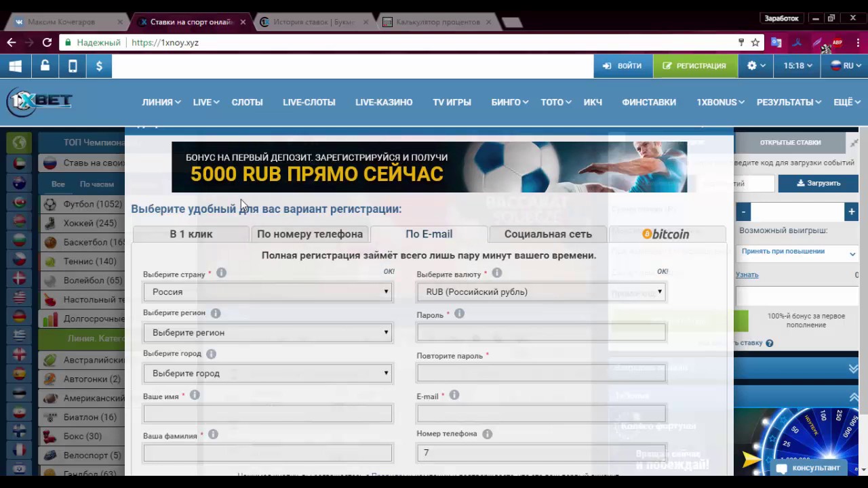868x488 pixels.
Task: Click the info icon next to Ваше имя
Action: point(195,395)
